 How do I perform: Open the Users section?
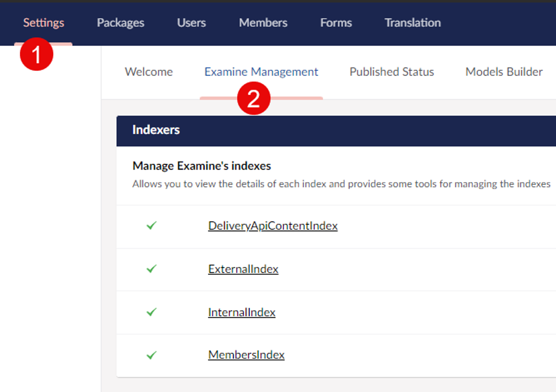(191, 23)
